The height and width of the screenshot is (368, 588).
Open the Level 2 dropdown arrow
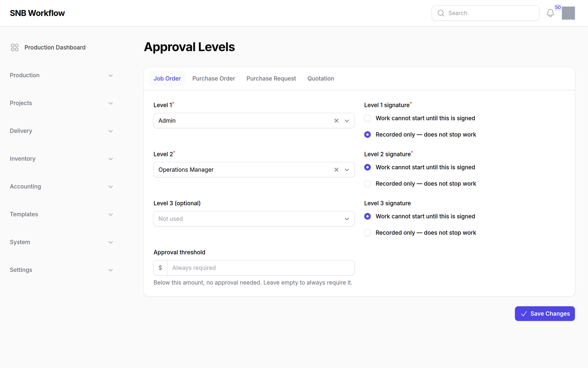(x=347, y=170)
